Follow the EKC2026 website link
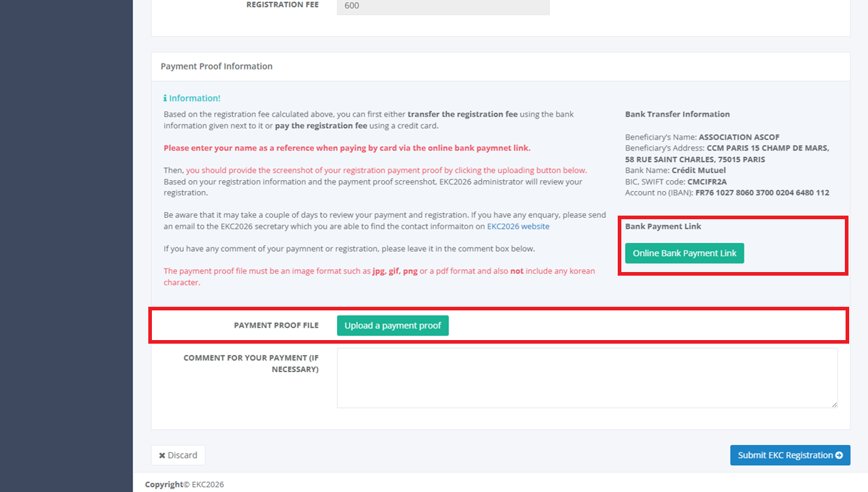Screen dimensions: 868x492 518,226
